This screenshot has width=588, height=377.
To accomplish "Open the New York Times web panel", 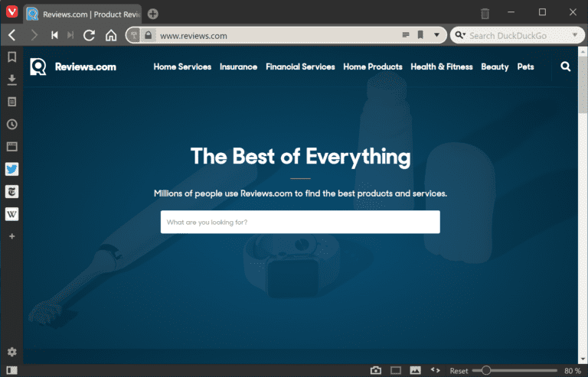I will pos(12,192).
